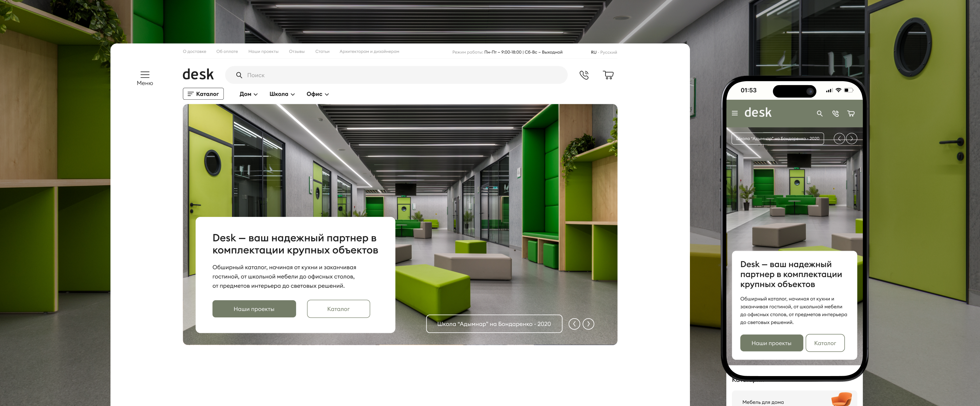Click time 01:53 in phone status bar
Viewport: 980px width, 406px height.
tap(748, 90)
